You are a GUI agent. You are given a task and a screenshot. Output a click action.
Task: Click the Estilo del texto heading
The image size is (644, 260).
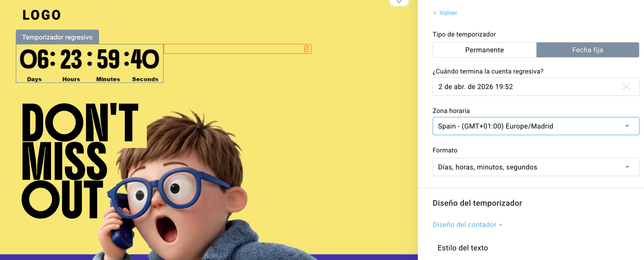point(462,248)
